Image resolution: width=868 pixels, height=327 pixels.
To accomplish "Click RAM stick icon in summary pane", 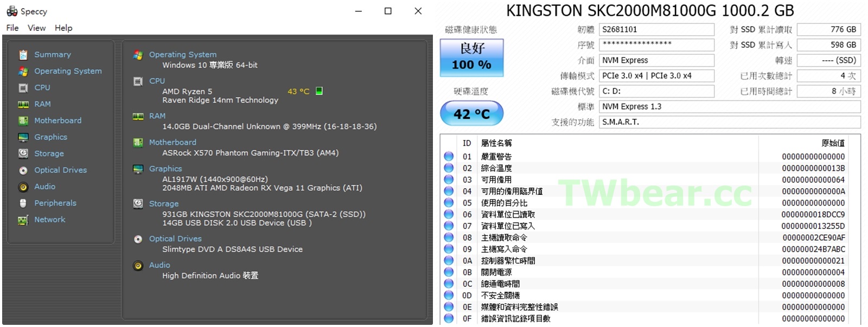I will (138, 116).
